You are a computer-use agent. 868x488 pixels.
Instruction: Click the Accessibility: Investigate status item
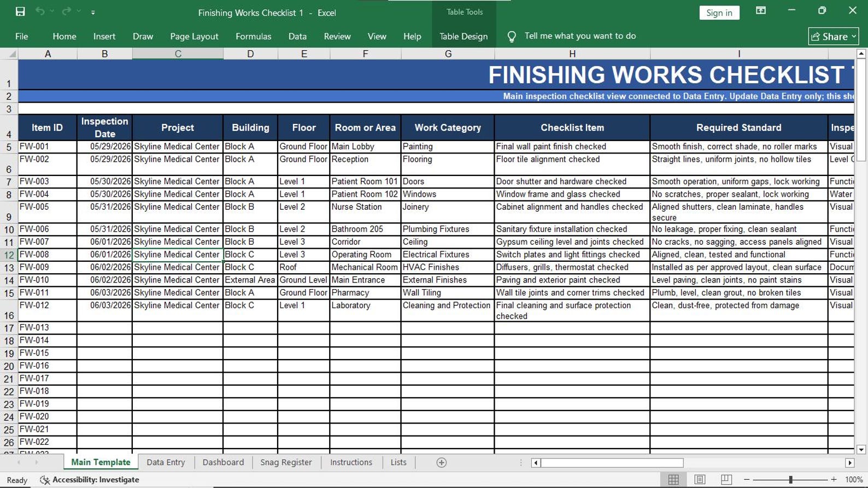[90, 480]
